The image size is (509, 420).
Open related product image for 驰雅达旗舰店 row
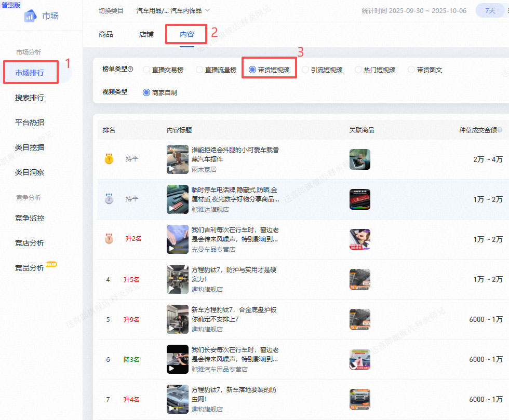[359, 199]
